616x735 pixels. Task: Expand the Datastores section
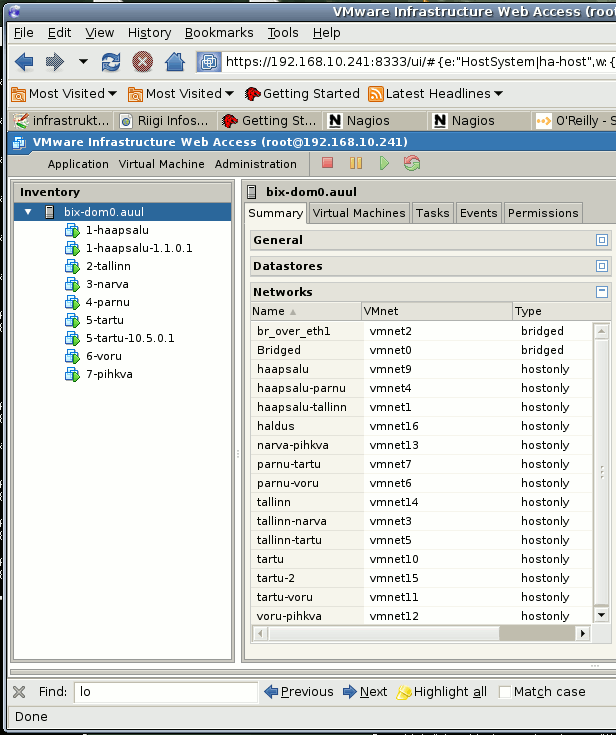coord(602,266)
